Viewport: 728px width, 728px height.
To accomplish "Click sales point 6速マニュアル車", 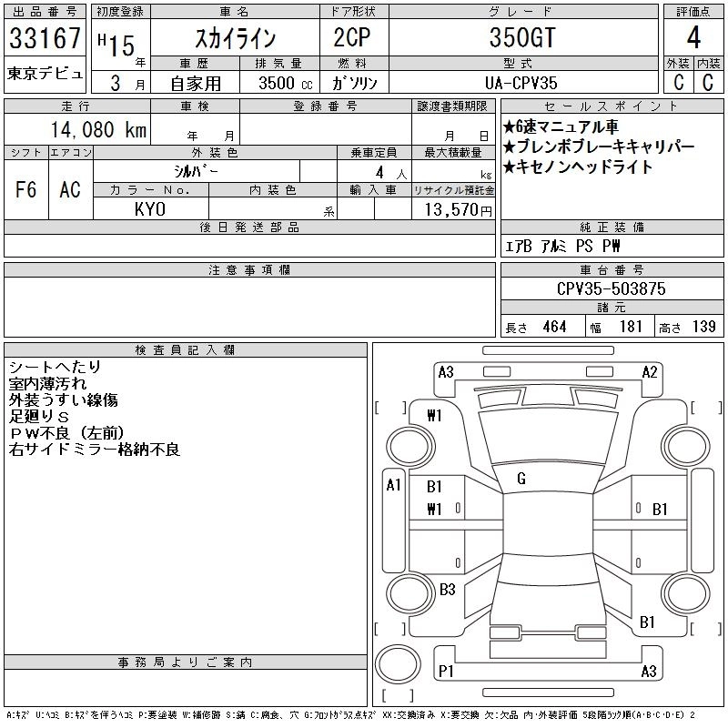I will pyautogui.click(x=561, y=126).
